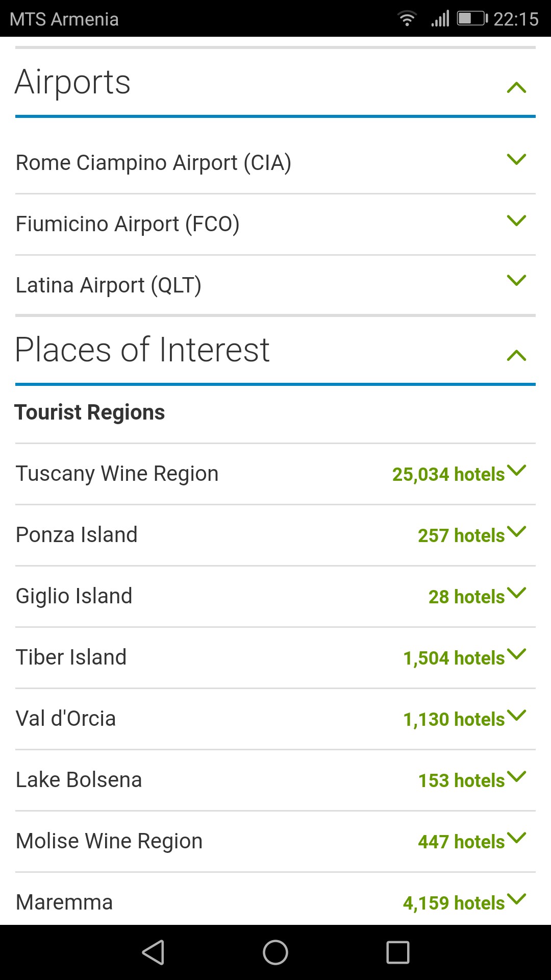Tap Android home circle button
Viewport: 551px width, 980px height.
coord(275,952)
